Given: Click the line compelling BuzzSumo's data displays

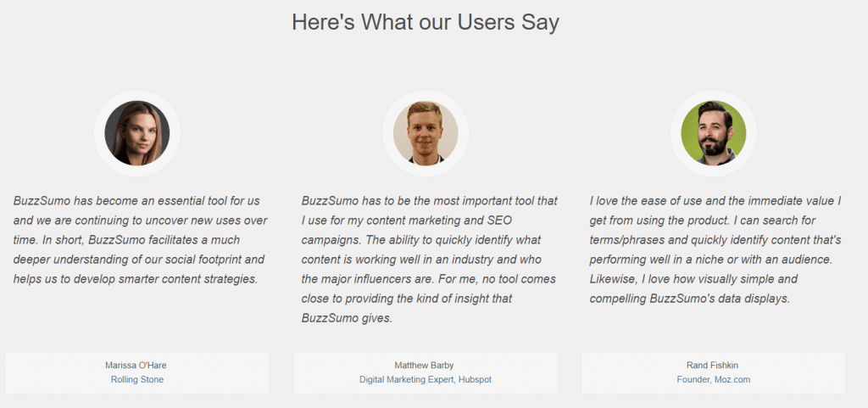Looking at the screenshot, I should pyautogui.click(x=689, y=299).
